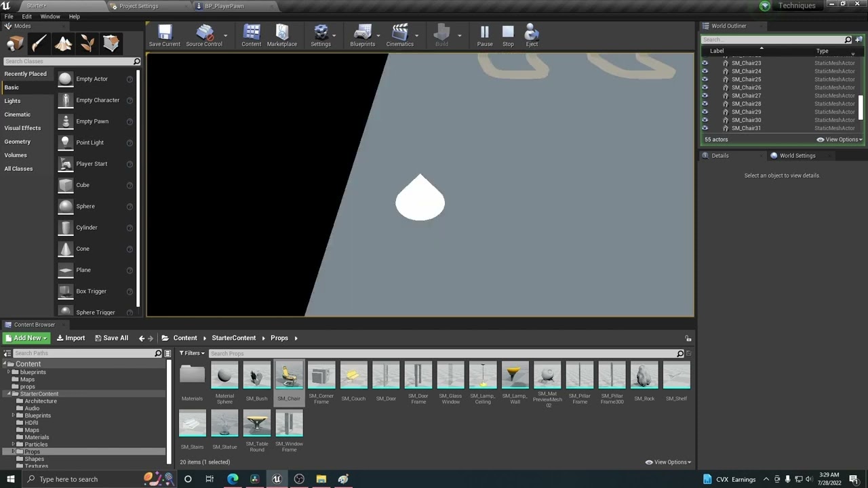Open the Window menu
868x488 pixels.
pos(50,16)
